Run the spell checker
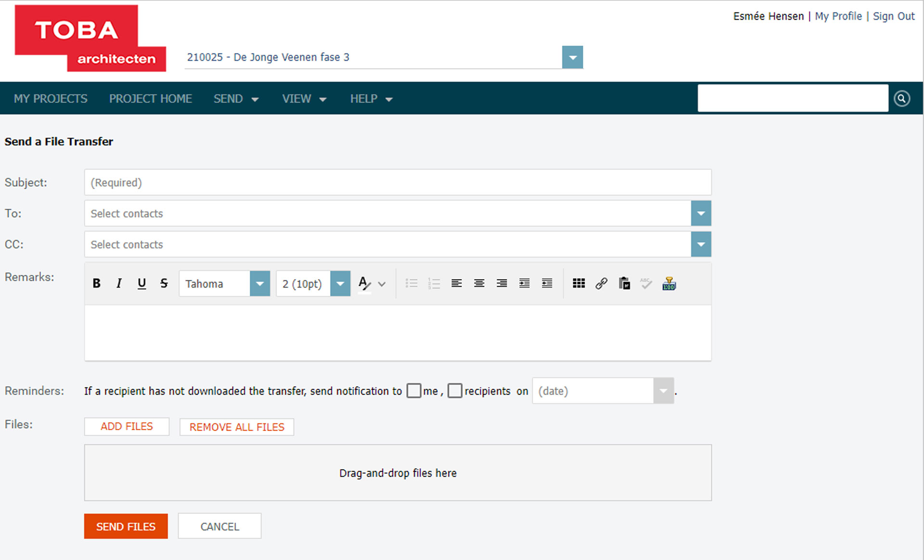Screen dimensions: 924x560 coord(646,283)
